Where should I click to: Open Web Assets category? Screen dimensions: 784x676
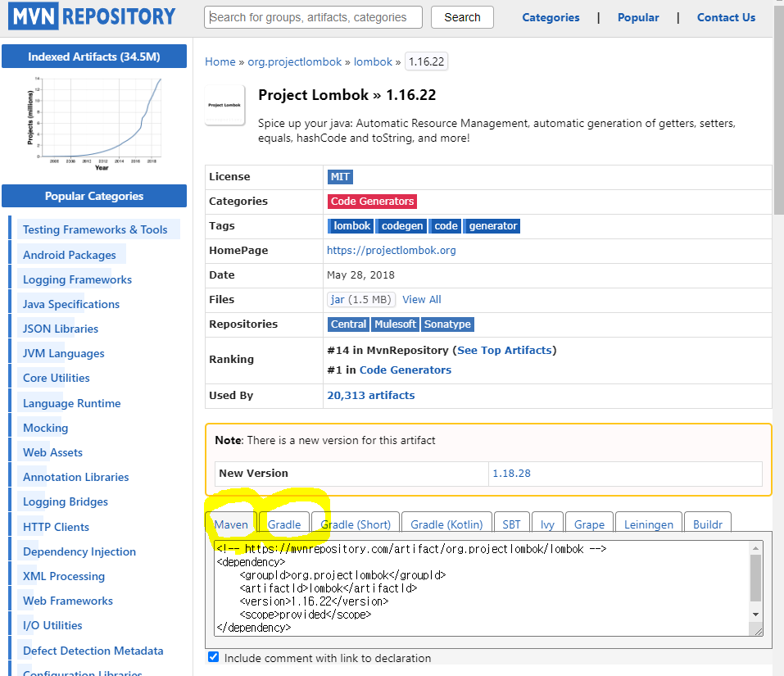point(52,452)
